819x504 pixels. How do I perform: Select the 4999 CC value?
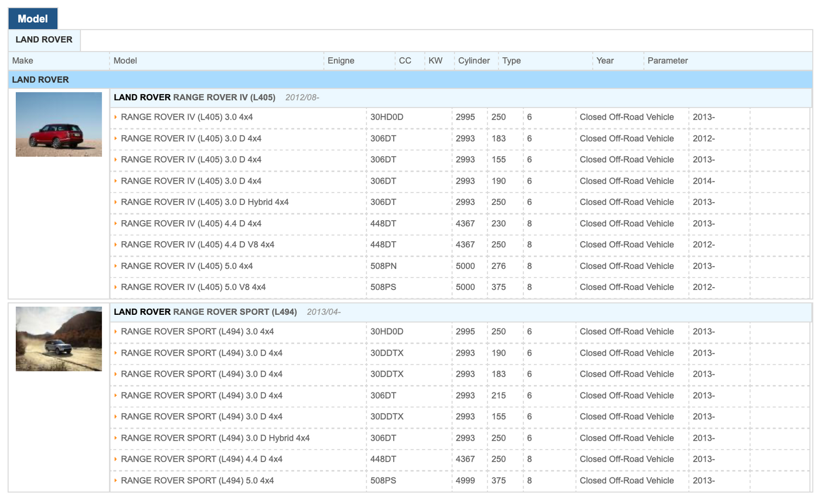click(x=465, y=481)
